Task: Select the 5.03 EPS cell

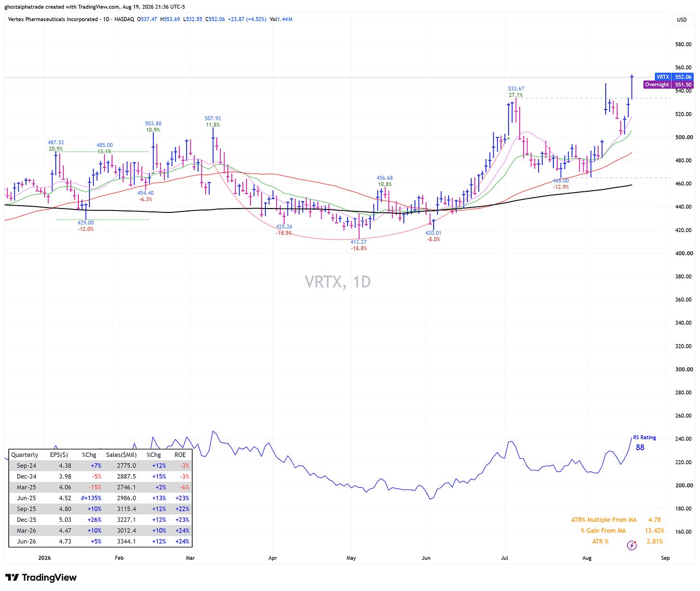Action: [65, 520]
